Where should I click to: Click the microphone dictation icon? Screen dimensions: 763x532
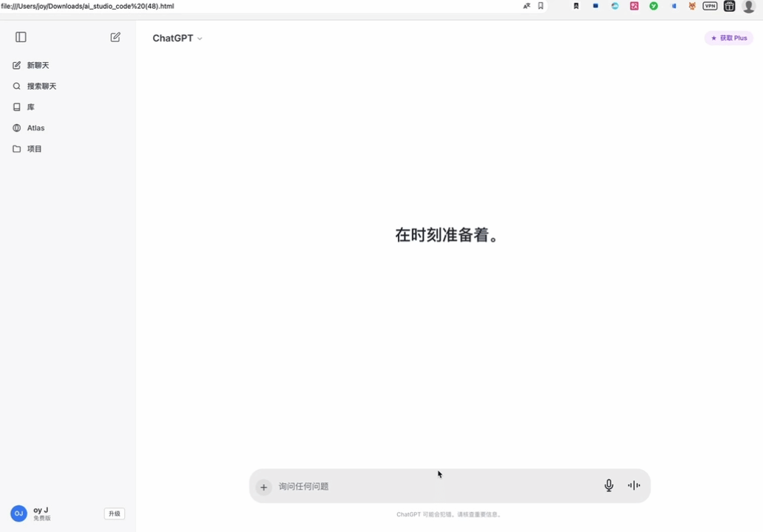[608, 485]
